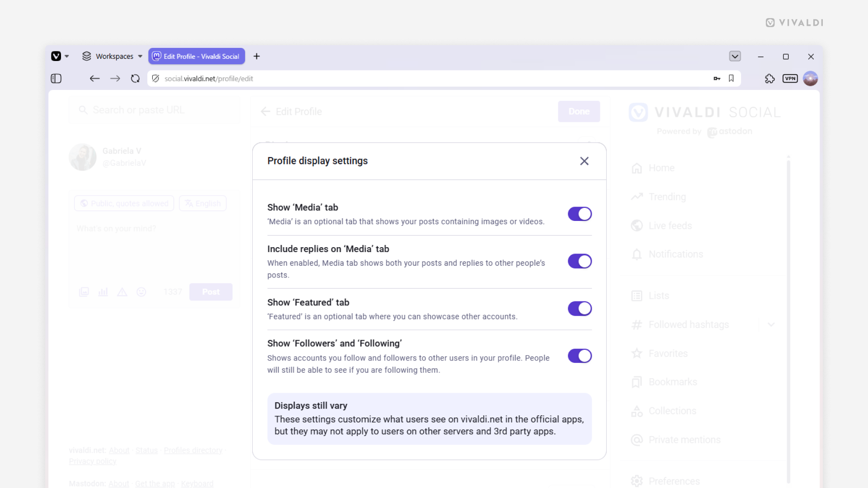Open Home in navigation sidebar

(653, 168)
